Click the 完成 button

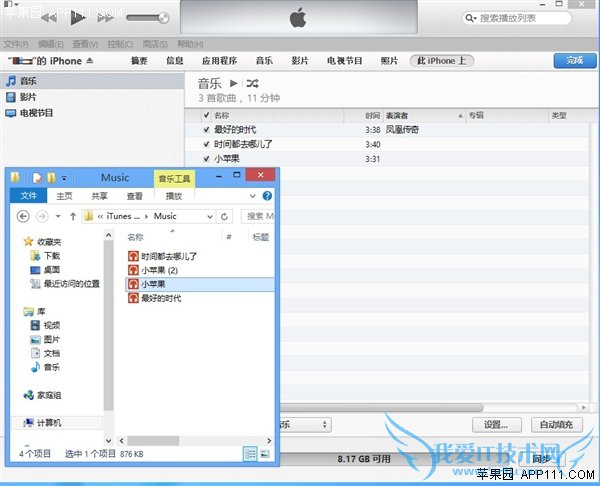574,61
